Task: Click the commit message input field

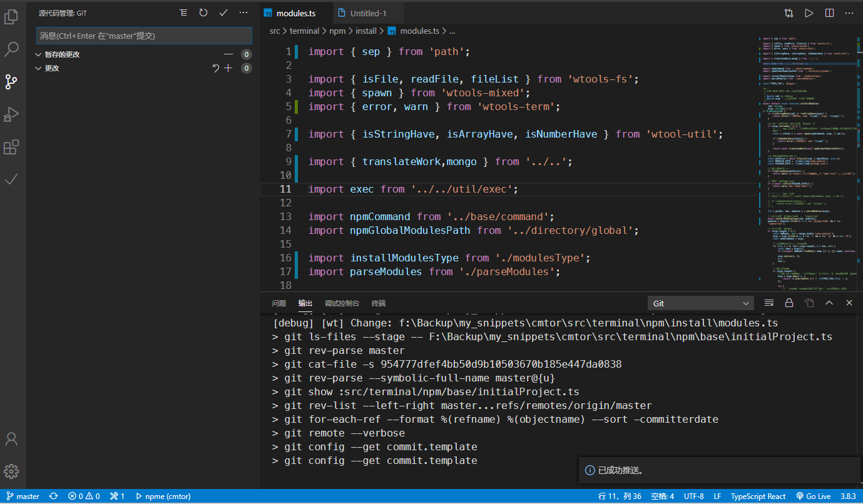Action: coord(144,36)
